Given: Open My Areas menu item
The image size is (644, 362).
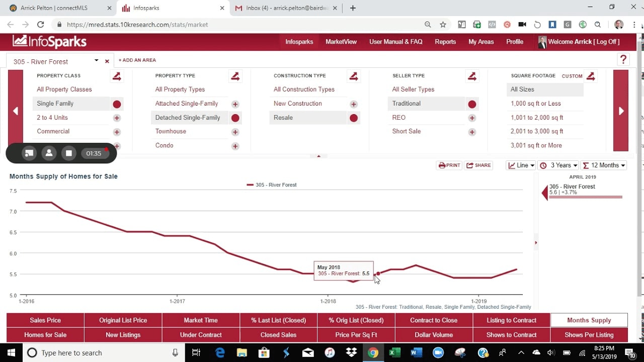Looking at the screenshot, I should [x=481, y=42].
